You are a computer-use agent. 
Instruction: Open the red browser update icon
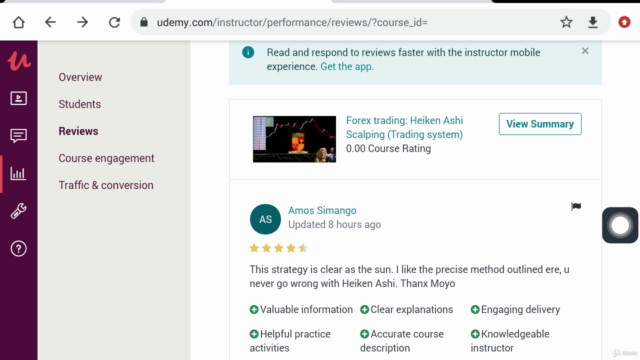624,22
